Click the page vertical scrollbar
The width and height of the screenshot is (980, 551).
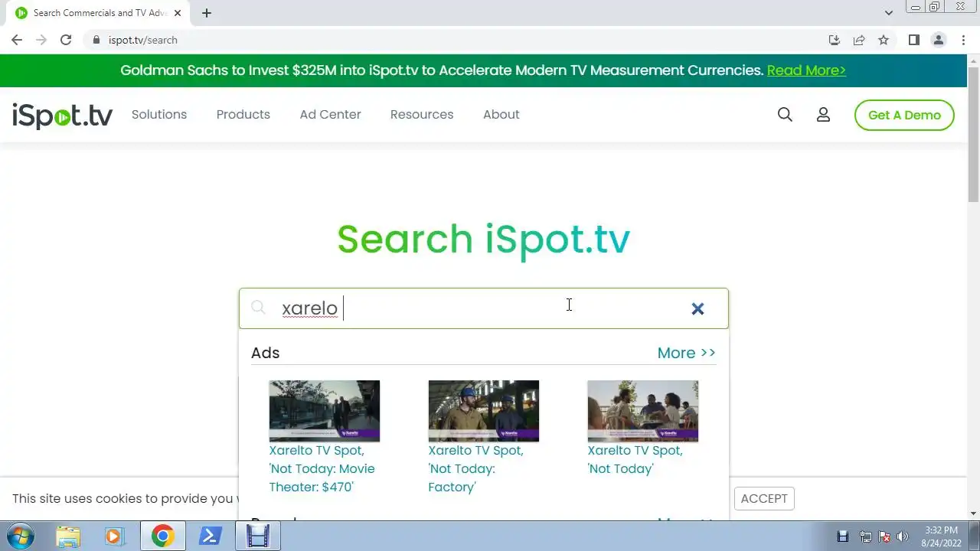click(x=973, y=134)
